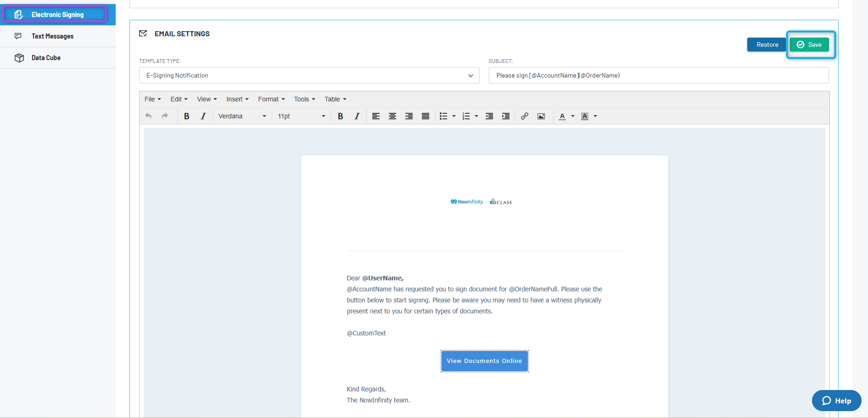Click the undo arrow in the editor toolbar
Screen dimensions: 868x418
pos(148,116)
